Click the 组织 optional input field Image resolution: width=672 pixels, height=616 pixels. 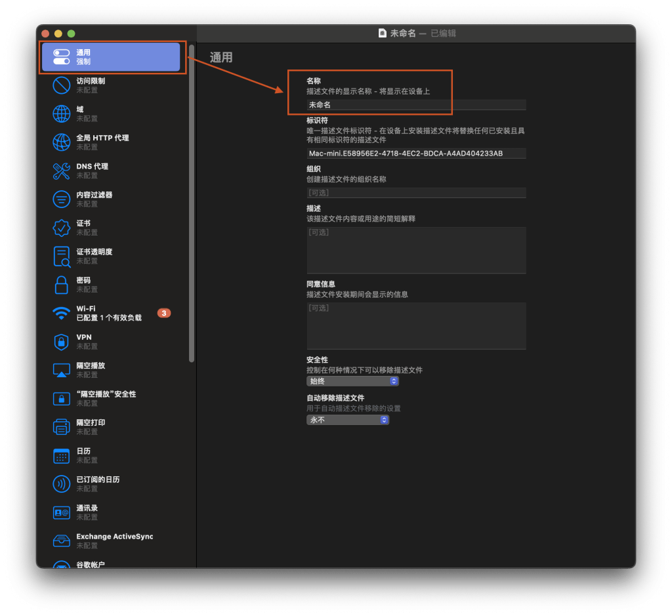[416, 193]
